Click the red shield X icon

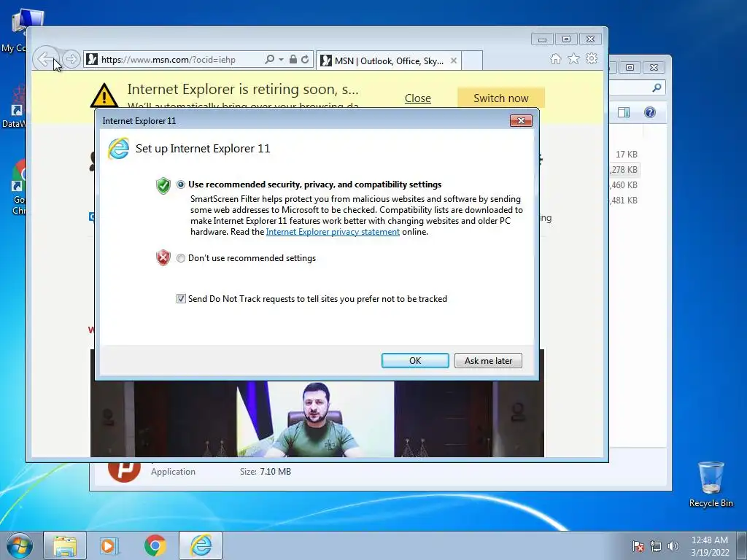tap(163, 257)
